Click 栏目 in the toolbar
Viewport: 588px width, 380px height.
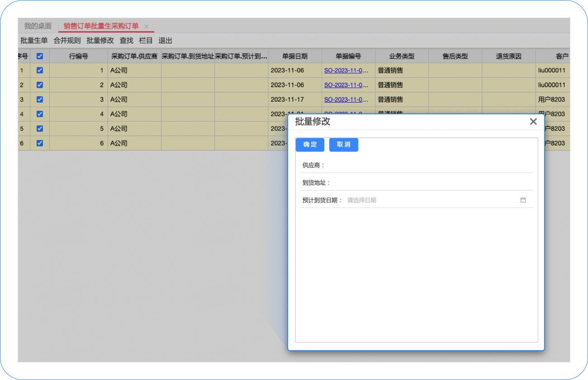[x=146, y=41]
